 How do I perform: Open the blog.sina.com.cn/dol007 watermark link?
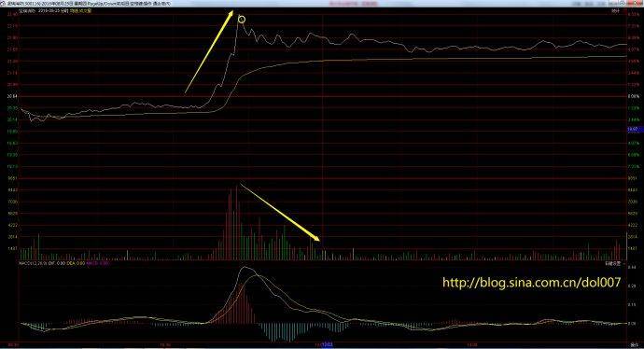tap(531, 283)
